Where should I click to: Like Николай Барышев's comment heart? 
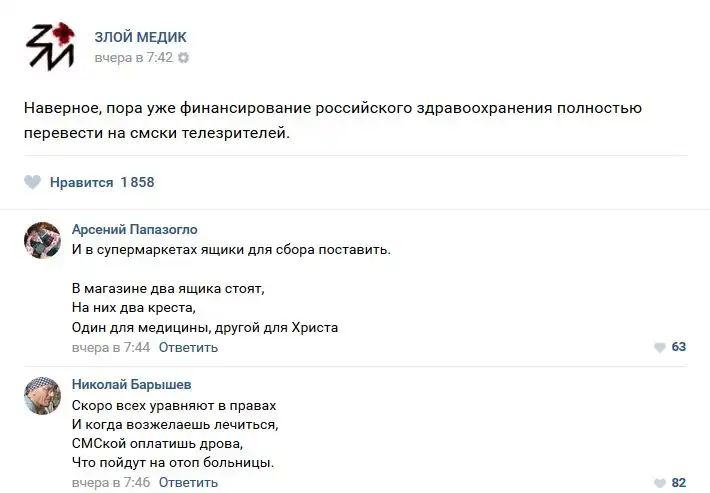point(659,483)
